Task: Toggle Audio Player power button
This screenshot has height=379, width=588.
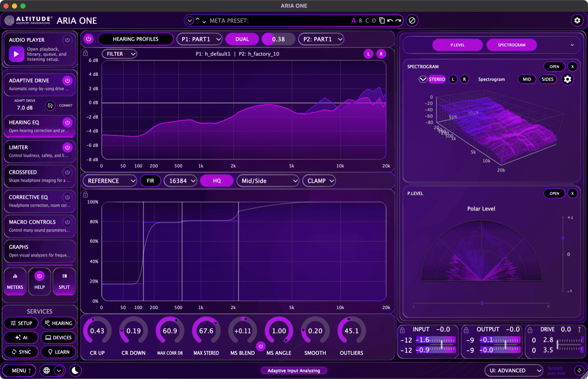Action: point(67,40)
